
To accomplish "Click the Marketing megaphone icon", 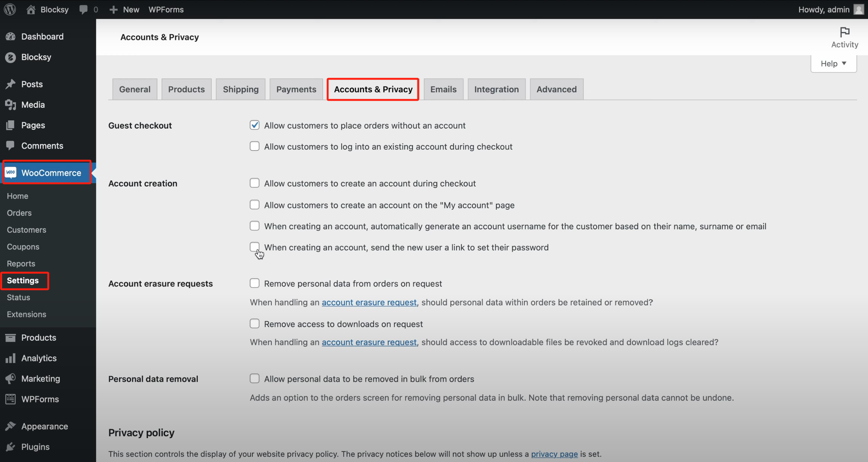I will coord(11,378).
